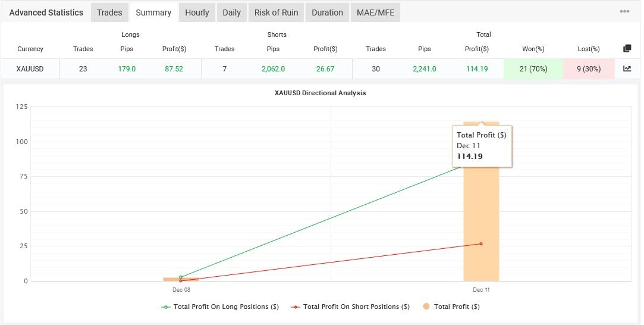The image size is (644, 325).
Task: Click the Won(%) column header
Action: (x=533, y=49)
